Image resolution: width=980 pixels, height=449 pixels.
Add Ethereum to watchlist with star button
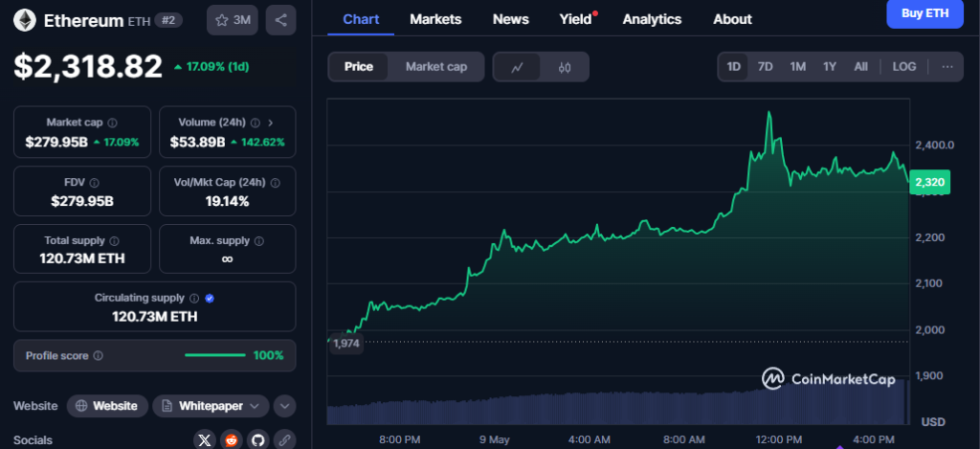click(x=232, y=20)
